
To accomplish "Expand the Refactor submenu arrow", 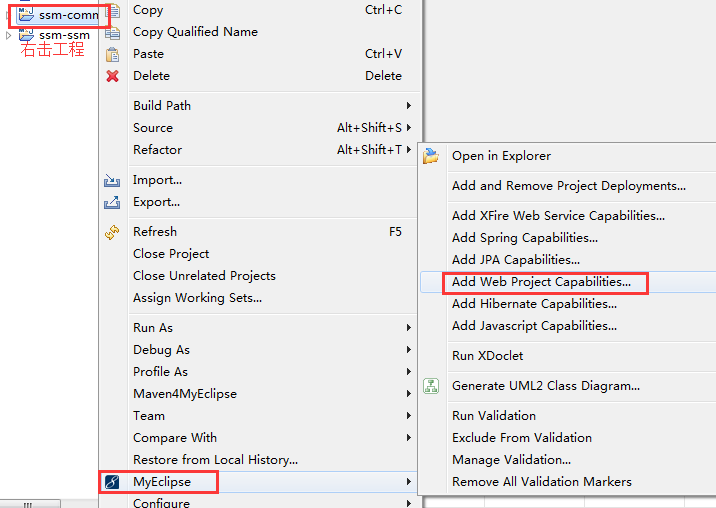I will (409, 149).
